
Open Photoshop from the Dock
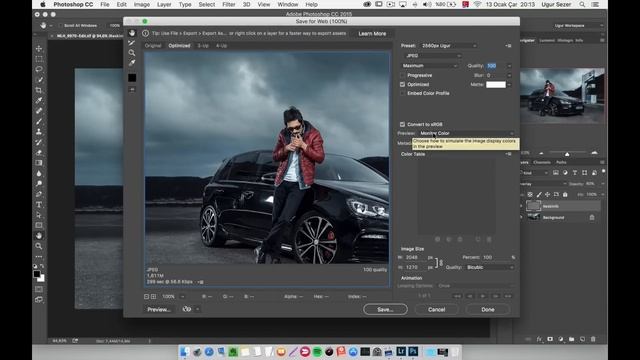413,351
